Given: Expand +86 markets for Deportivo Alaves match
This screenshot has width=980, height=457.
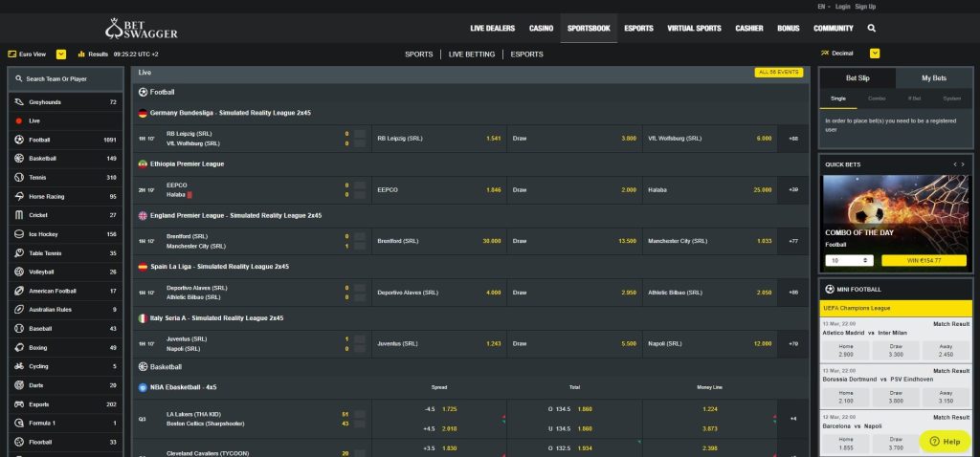Looking at the screenshot, I should pyautogui.click(x=793, y=293).
